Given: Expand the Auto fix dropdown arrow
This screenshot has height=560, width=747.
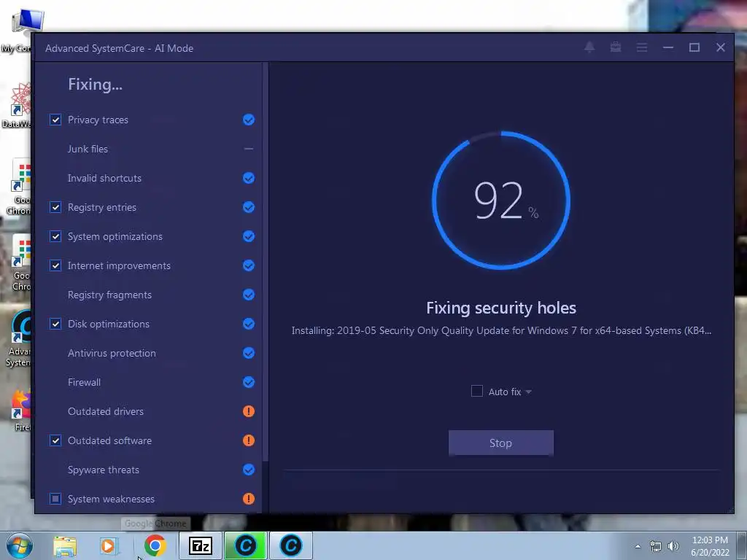Looking at the screenshot, I should point(528,392).
